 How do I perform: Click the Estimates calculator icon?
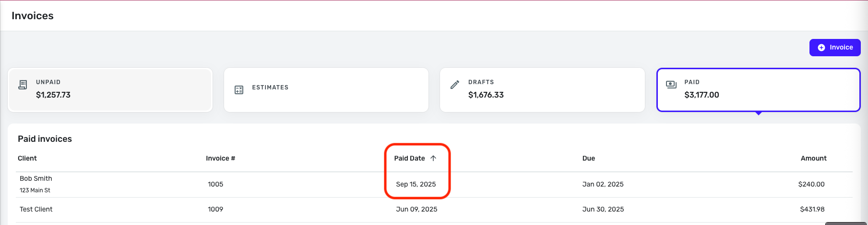(239, 90)
